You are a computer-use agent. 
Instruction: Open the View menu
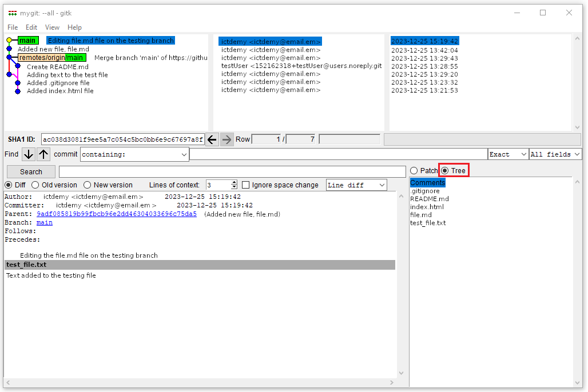52,27
